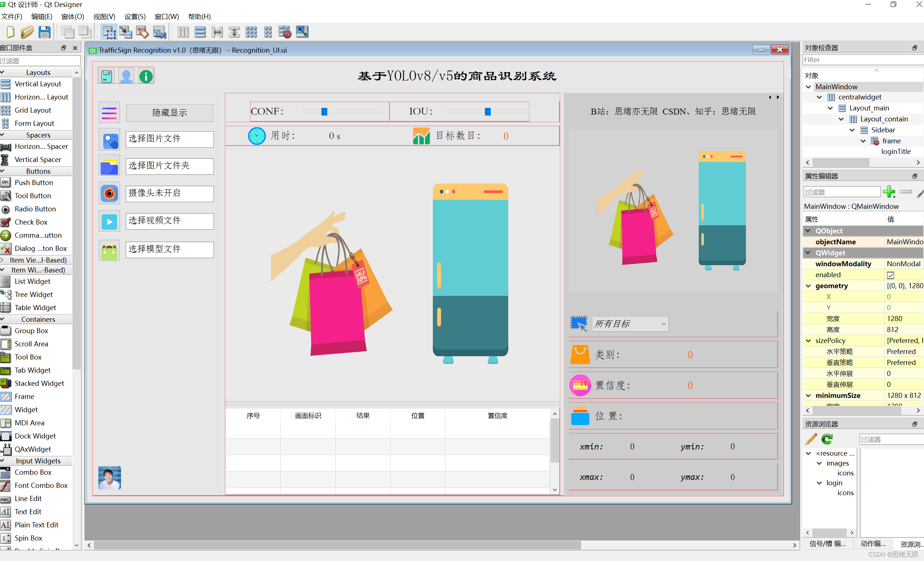This screenshot has height=561, width=924.
Task: Apply Lay Out in a Grid icon
Action: point(251,32)
